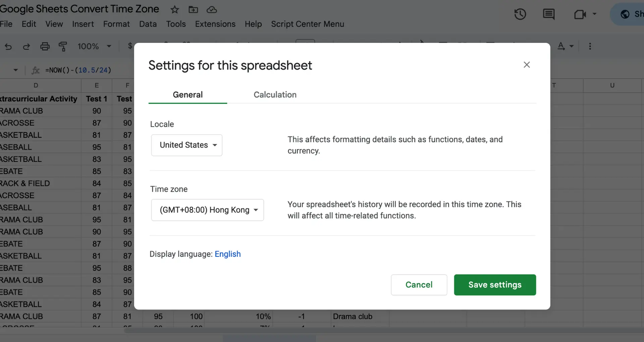Print the spreadsheet
Viewport: 644px width, 342px height.
tap(45, 46)
